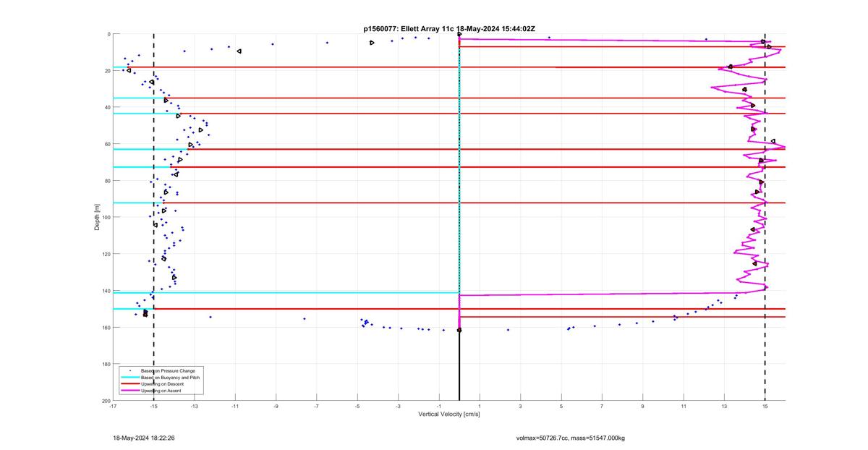Select legend entry 'Upwelling on Ascent'
This screenshot has height=450, width=868.
tap(159, 391)
